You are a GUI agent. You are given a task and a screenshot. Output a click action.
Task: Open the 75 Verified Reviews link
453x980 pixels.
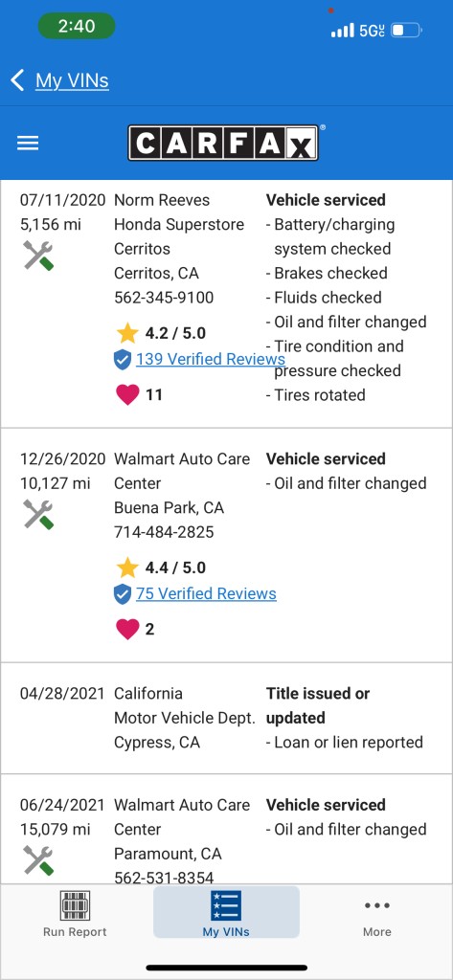coord(206,593)
